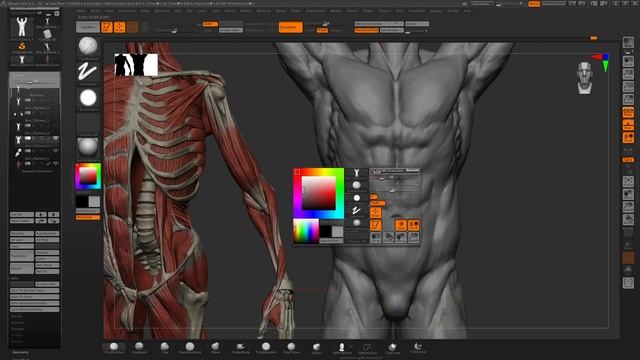Select gray main color swatch in popup

point(338,232)
